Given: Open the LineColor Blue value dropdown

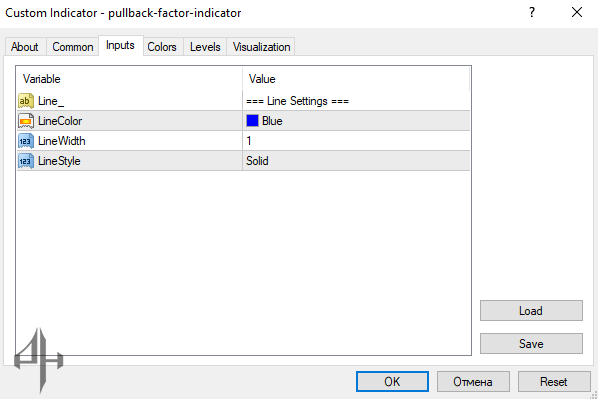Looking at the screenshot, I should (x=356, y=121).
